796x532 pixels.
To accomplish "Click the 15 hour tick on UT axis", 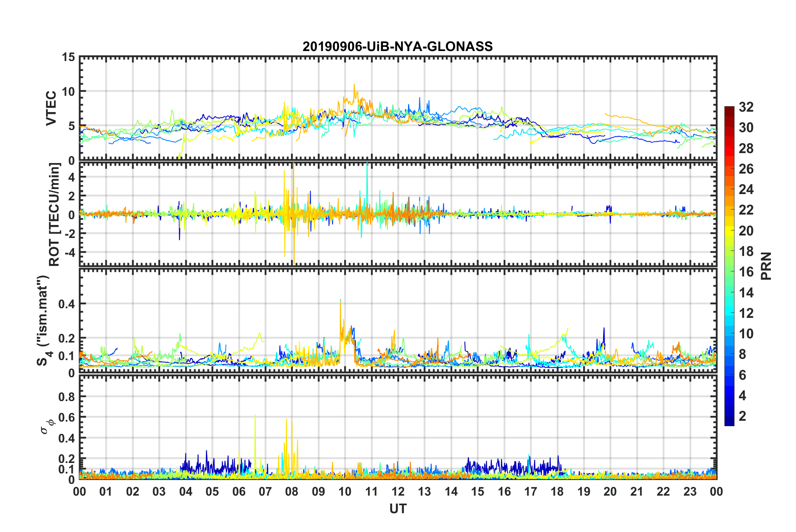I will click(478, 492).
